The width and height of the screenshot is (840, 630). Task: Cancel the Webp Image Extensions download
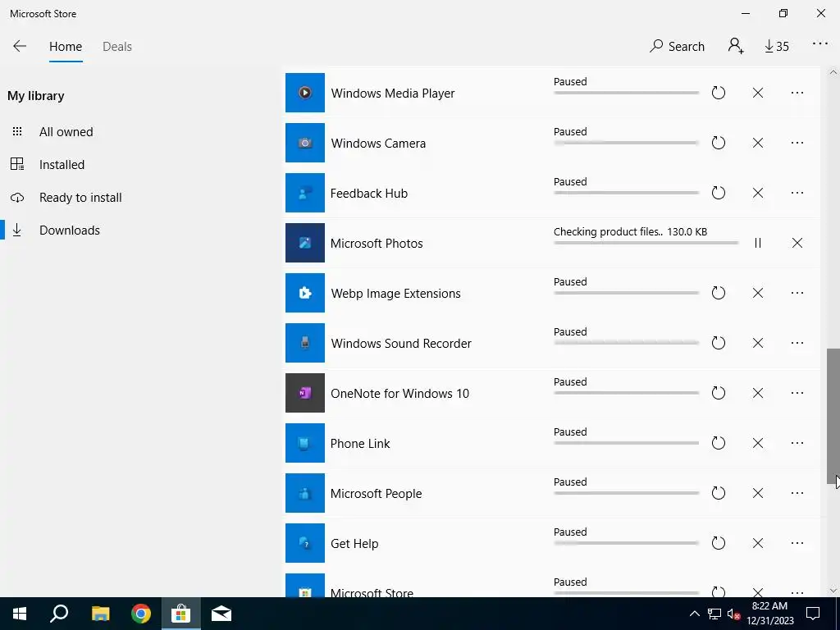click(x=757, y=293)
